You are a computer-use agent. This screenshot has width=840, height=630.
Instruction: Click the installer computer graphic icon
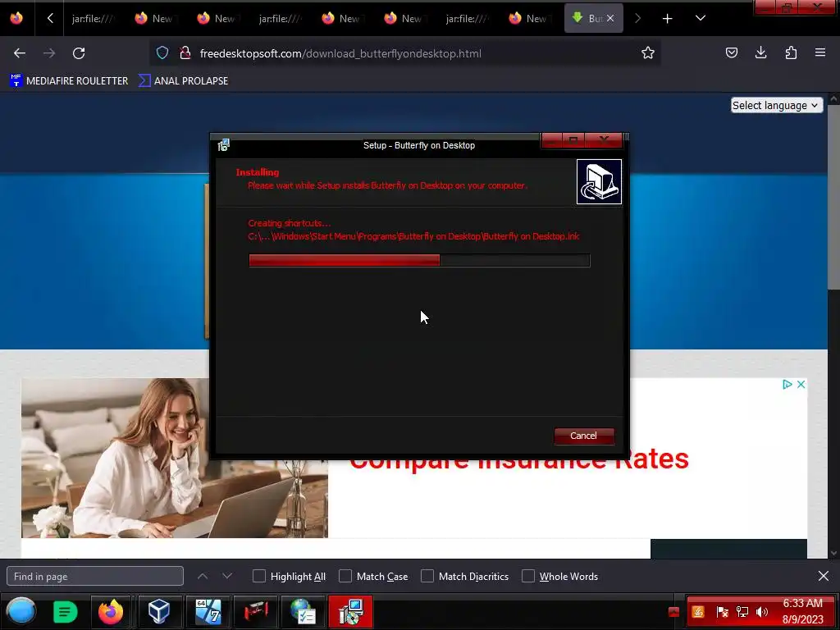point(599,181)
